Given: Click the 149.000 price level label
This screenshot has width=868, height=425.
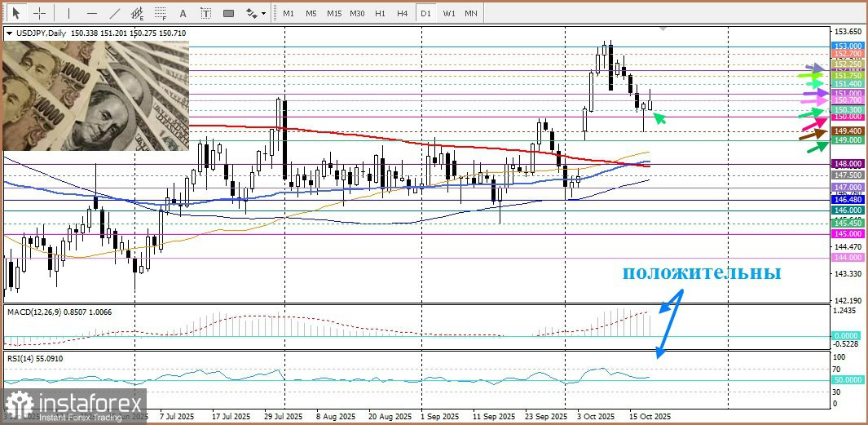Looking at the screenshot, I should click(x=848, y=141).
